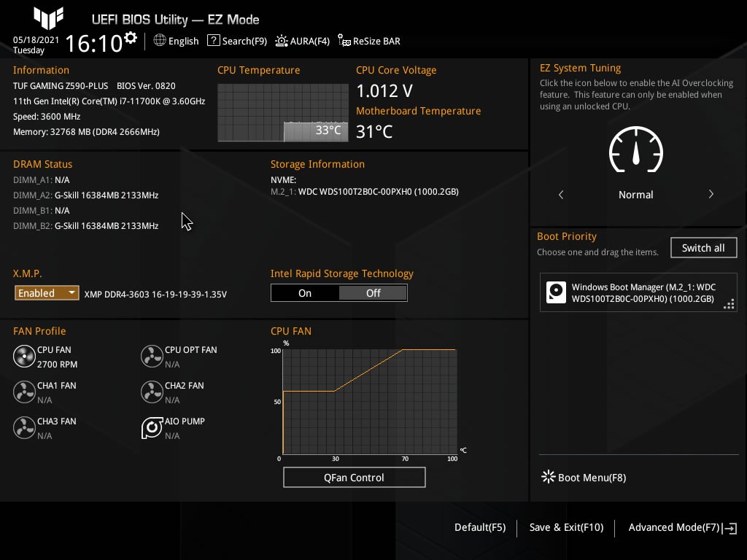Select the CHA3 FAN icon
Screen dimensions: 747x560
pyautogui.click(x=24, y=428)
